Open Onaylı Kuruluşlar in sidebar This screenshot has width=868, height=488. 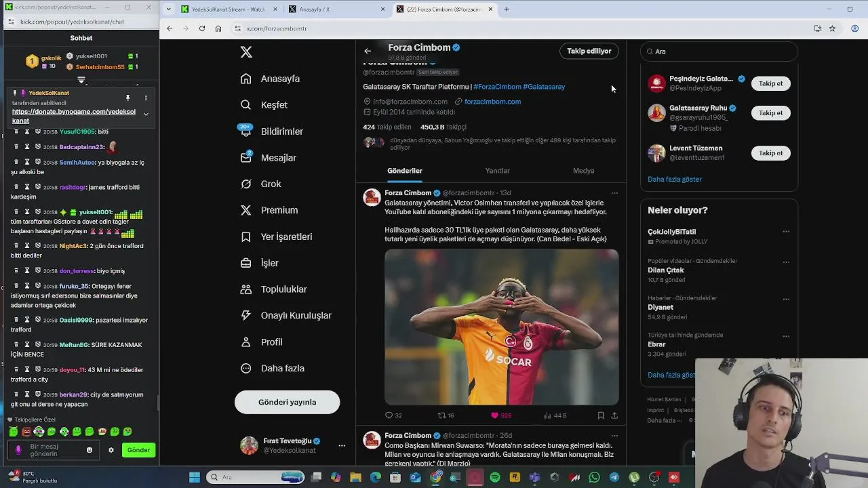coord(285,316)
